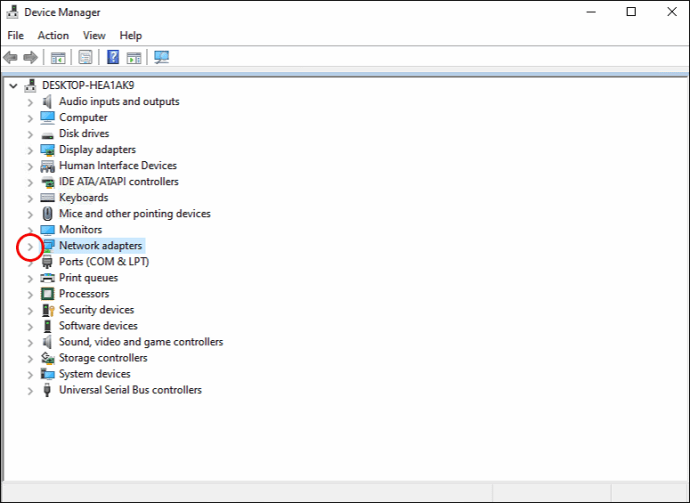
Task: Select the Processors chip icon
Action: tap(48, 294)
